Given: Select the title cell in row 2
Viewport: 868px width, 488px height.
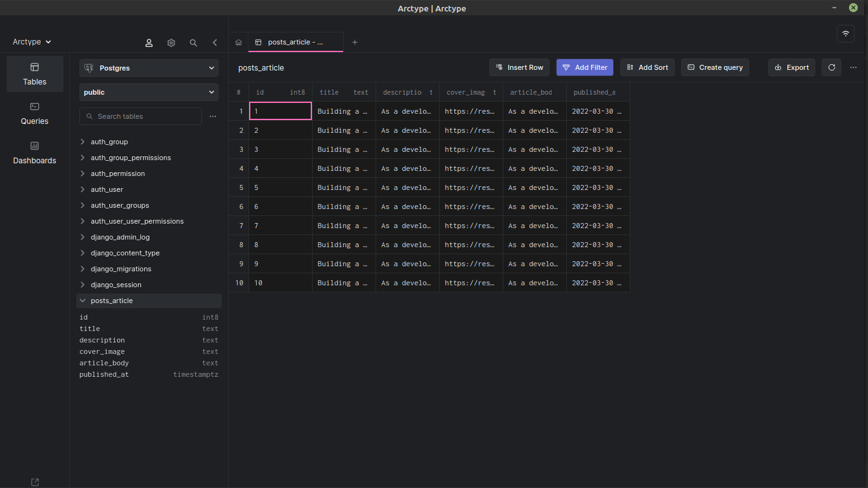Looking at the screenshot, I should click(344, 130).
